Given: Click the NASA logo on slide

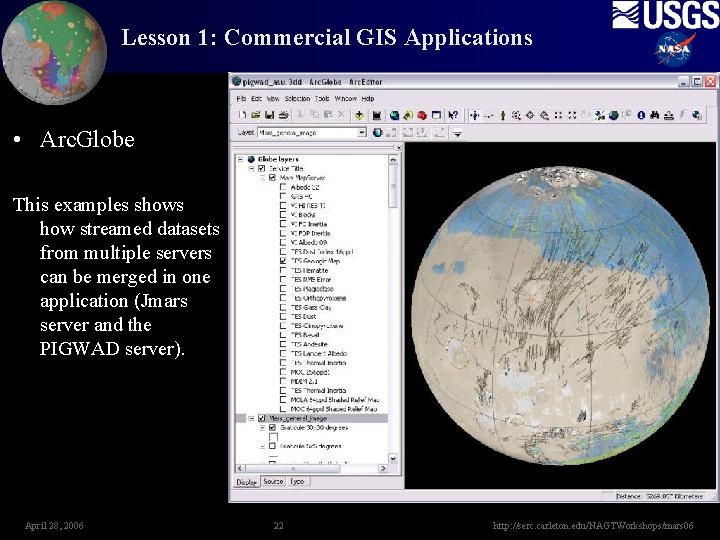Looking at the screenshot, I should [x=674, y=49].
